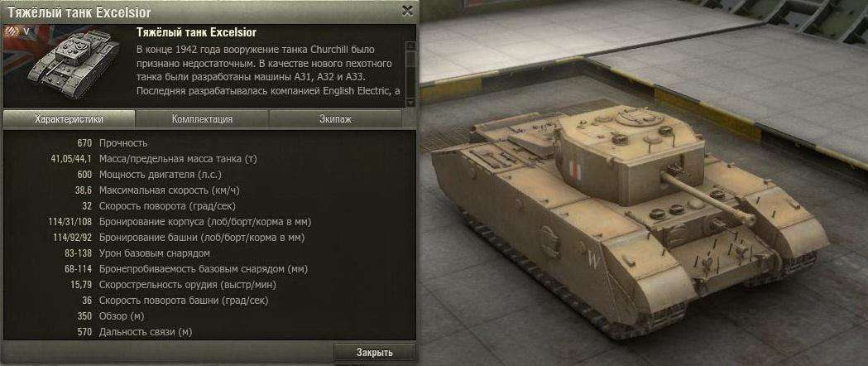Switch to the Комплектация tab
Screen dimensions: 868x366
[202, 119]
